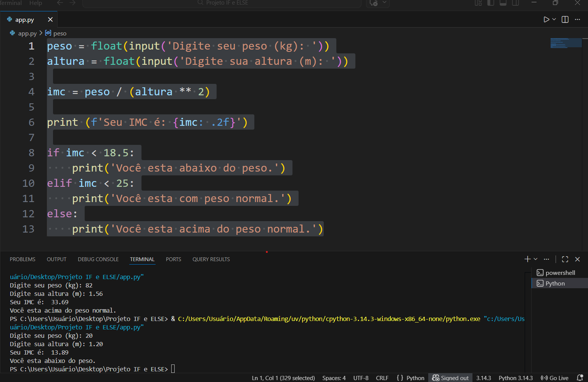The height and width of the screenshot is (382, 588).
Task: Click the Signed out account icon
Action: coord(450,378)
